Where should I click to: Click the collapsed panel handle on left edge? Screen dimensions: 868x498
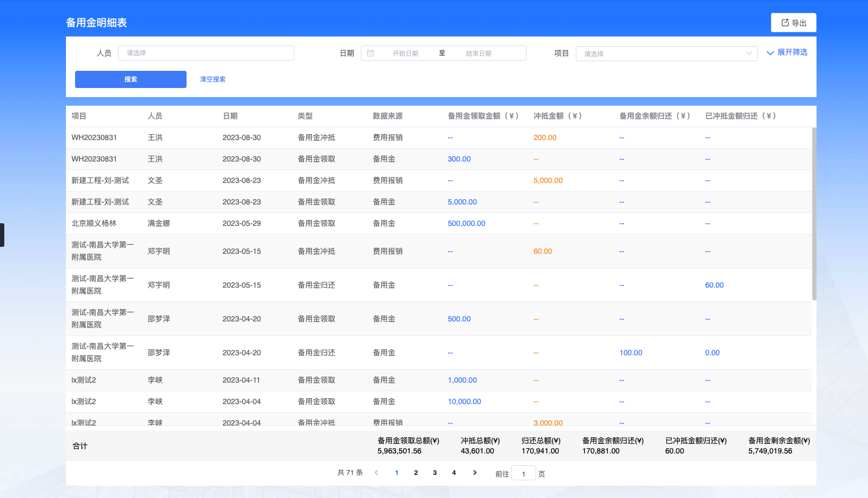[x=2, y=235]
